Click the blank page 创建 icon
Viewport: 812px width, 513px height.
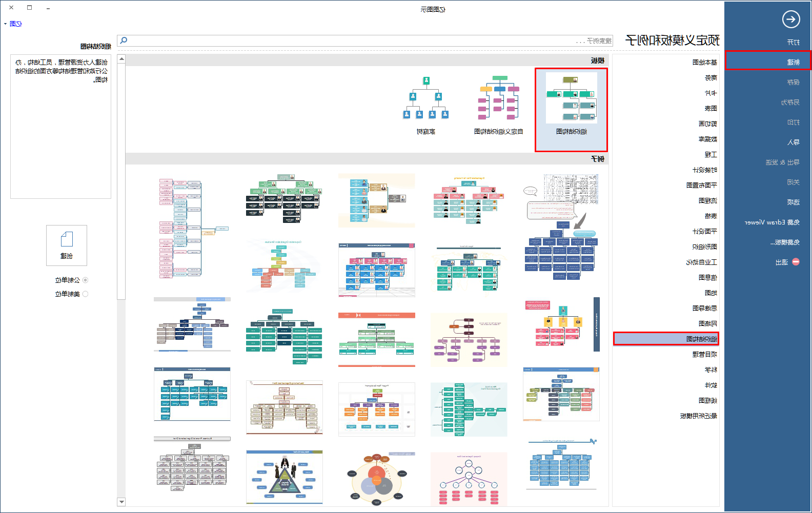67,245
